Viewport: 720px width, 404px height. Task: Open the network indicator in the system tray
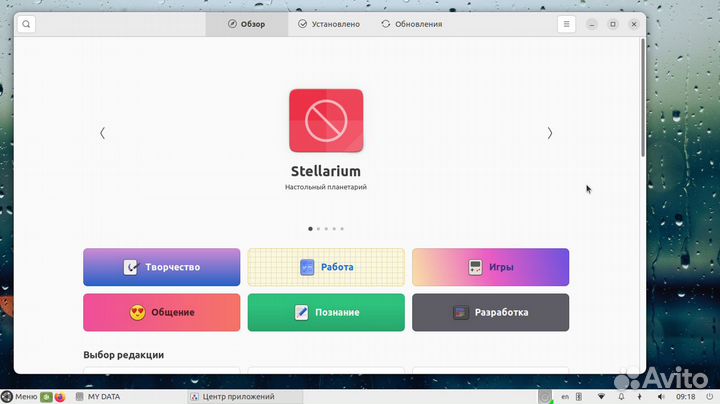[x=600, y=397]
